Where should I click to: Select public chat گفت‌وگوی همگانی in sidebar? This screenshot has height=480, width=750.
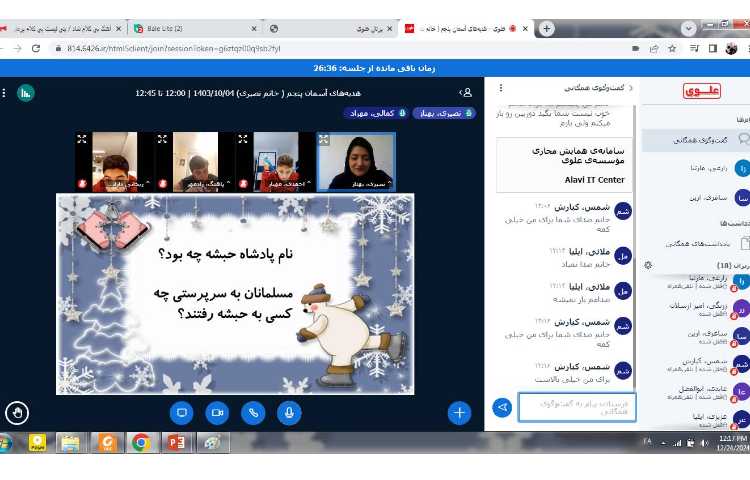tap(700, 140)
